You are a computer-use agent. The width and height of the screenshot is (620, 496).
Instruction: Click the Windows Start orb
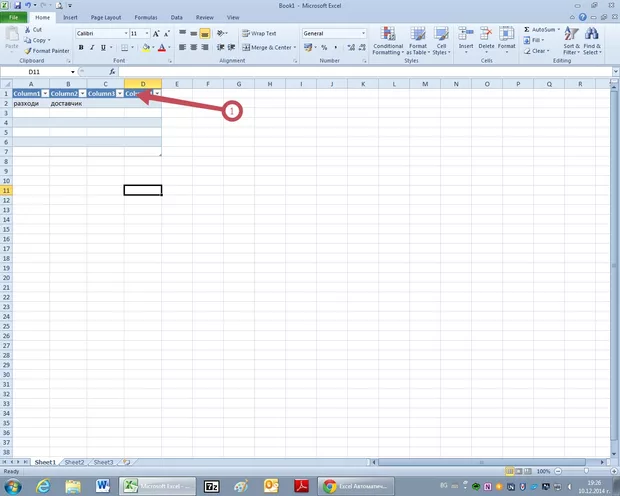tap(13, 486)
